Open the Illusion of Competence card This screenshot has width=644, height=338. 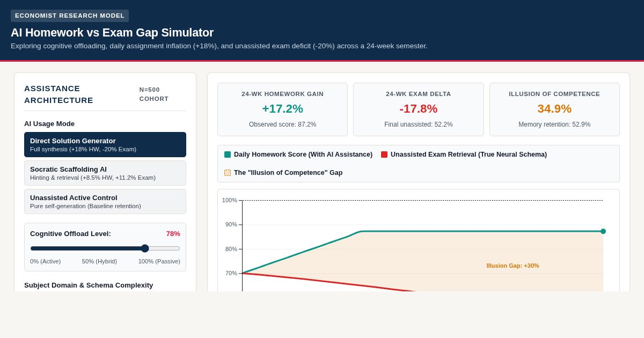(554, 109)
